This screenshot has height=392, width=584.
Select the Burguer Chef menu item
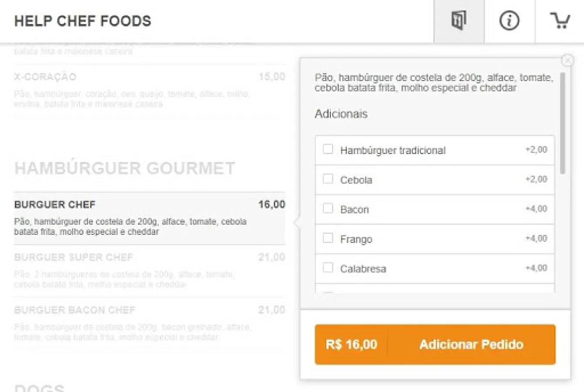(x=149, y=218)
